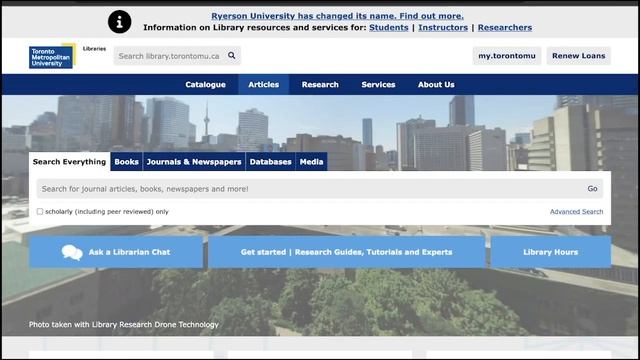Open Get started Research Guides button
This screenshot has width=640, height=360.
pos(347,252)
